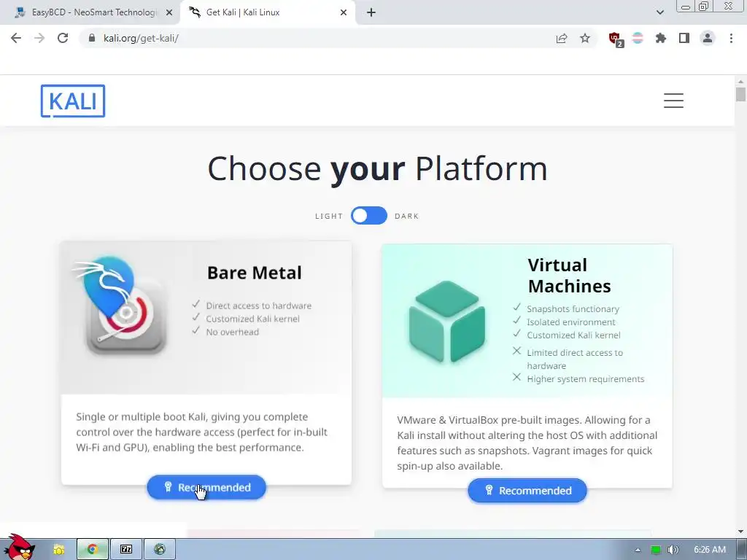Click the Bare Metal description paragraph
This screenshot has height=560, width=747.
pyautogui.click(x=201, y=432)
